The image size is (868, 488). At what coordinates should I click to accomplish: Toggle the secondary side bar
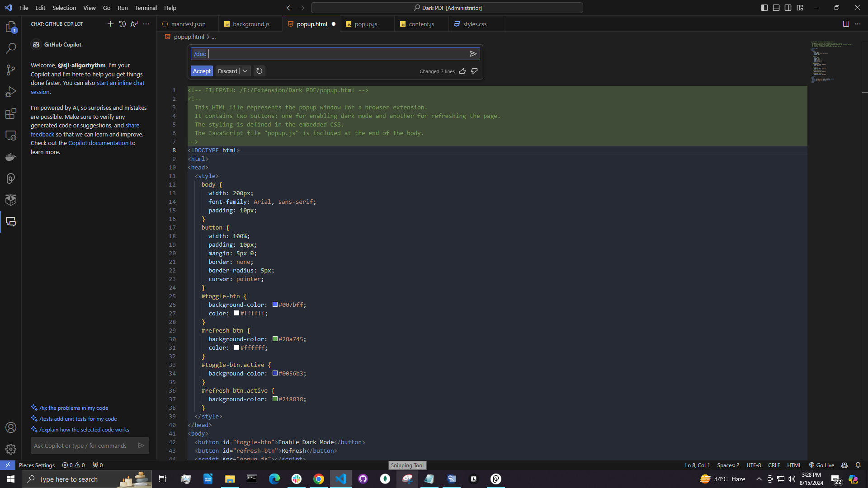[788, 8]
